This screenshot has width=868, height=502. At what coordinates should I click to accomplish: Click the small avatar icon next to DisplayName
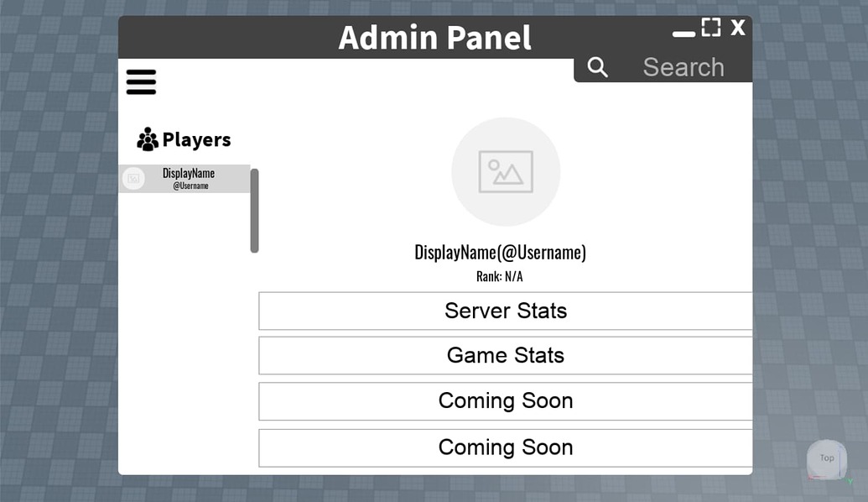click(133, 178)
